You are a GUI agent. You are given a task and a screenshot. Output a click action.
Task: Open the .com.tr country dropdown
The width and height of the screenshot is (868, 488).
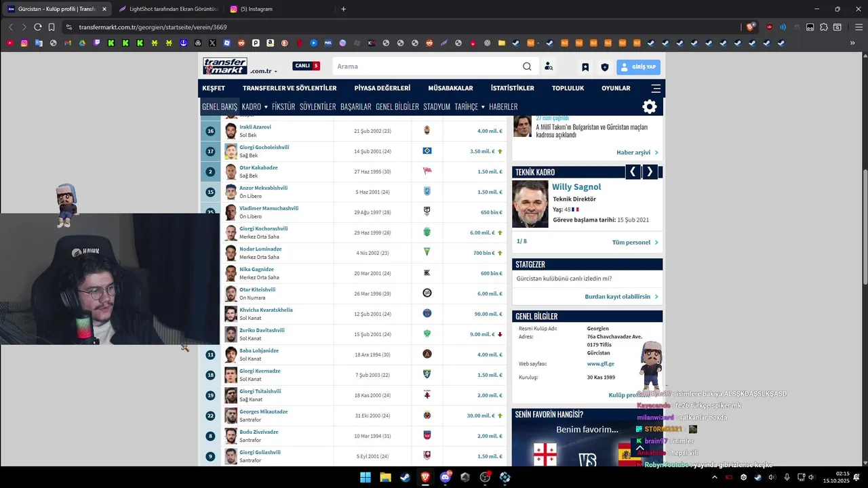tap(264, 71)
